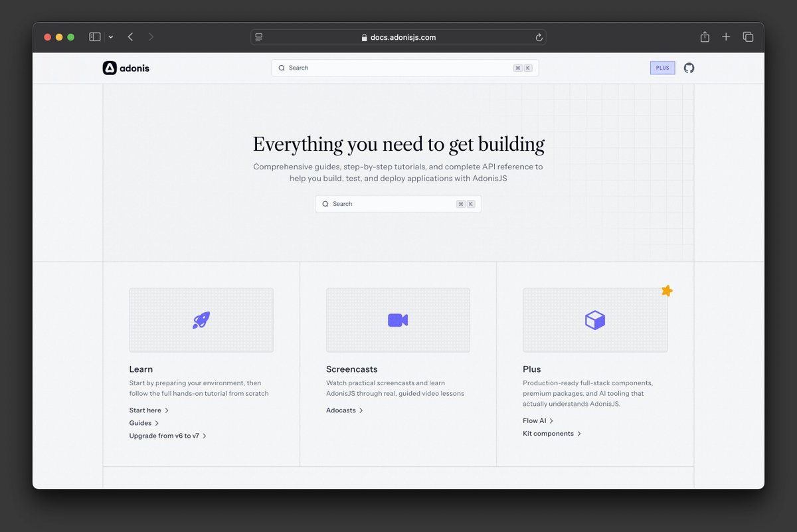Click the chevron next to Upgrade from v6 to v7
Viewport: 797px width, 532px height.
pos(205,436)
